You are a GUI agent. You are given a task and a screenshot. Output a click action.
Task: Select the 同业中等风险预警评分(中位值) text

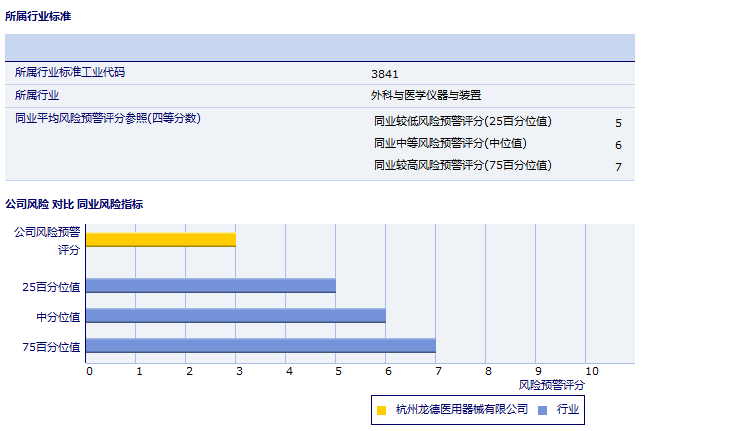[x=450, y=144]
